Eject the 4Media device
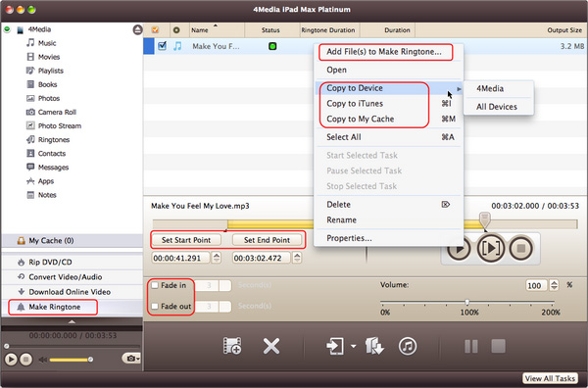 (137, 29)
